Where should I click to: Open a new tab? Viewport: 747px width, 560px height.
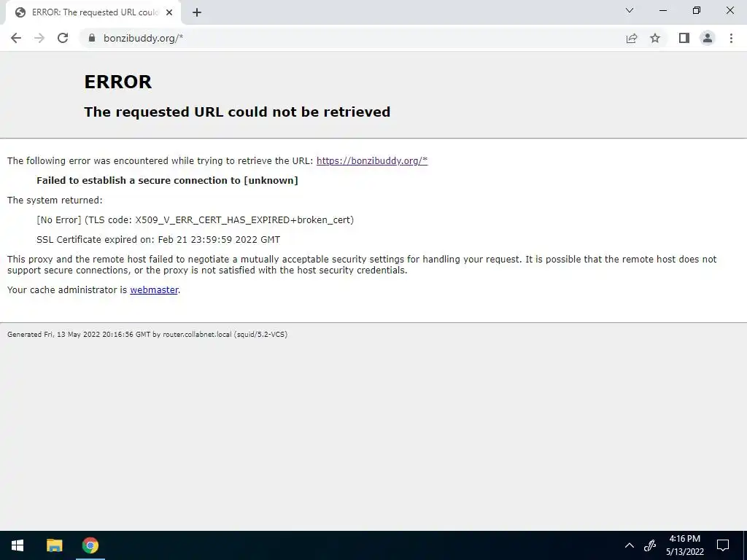[197, 13]
